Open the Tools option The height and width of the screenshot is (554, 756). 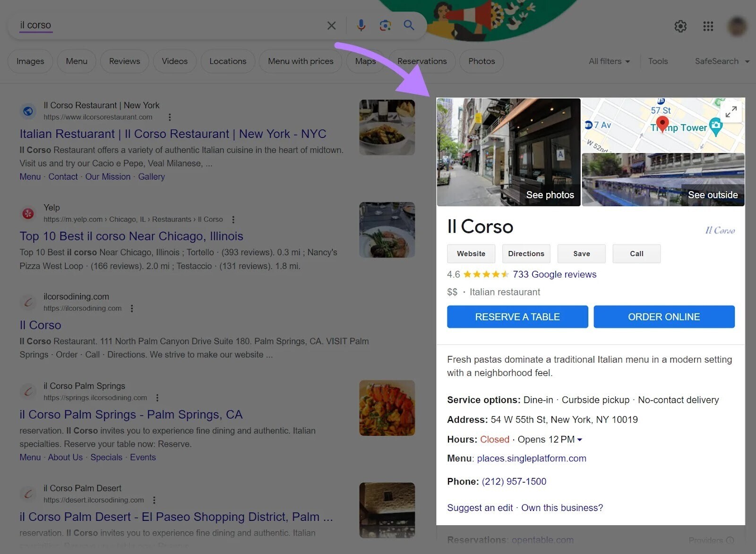(658, 61)
